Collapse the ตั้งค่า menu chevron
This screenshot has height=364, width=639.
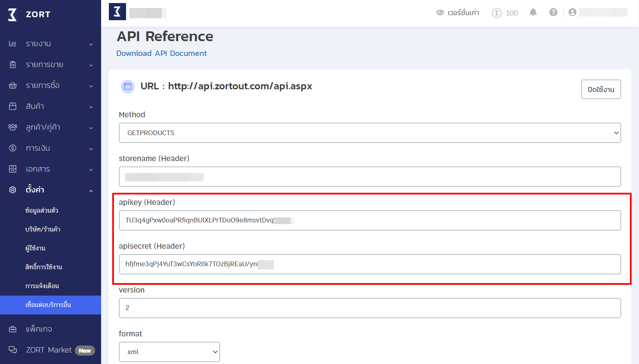[x=91, y=190]
